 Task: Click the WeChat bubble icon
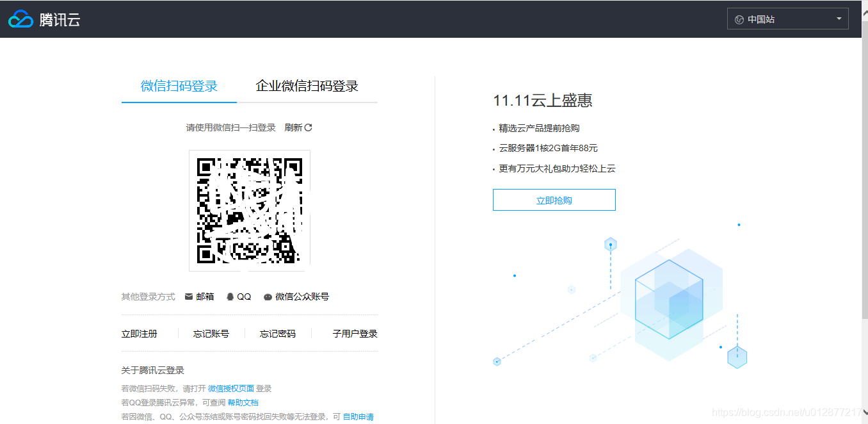coord(268,297)
